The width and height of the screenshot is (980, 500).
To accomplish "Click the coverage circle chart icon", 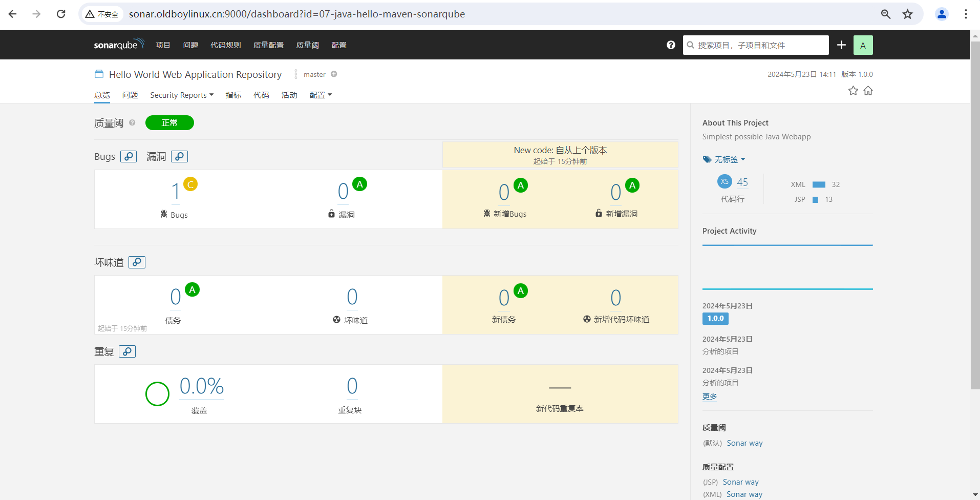I will point(157,394).
